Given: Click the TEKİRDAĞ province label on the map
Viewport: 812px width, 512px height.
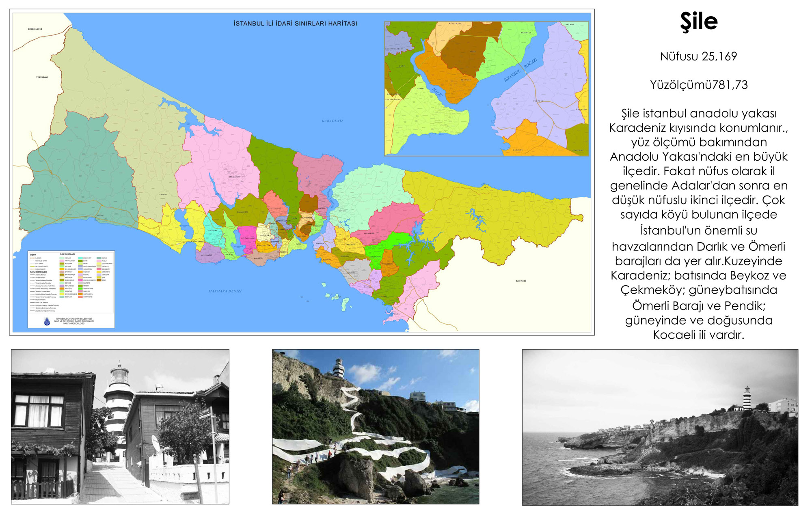Looking at the screenshot, I should 42,77.
